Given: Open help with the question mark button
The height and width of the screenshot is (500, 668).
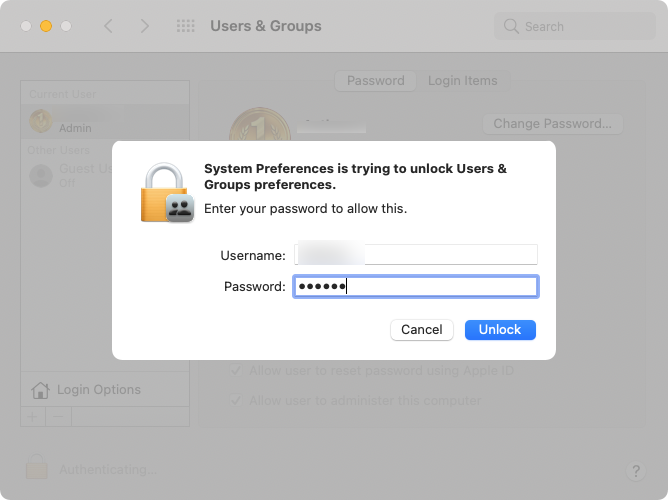Looking at the screenshot, I should 636,471.
